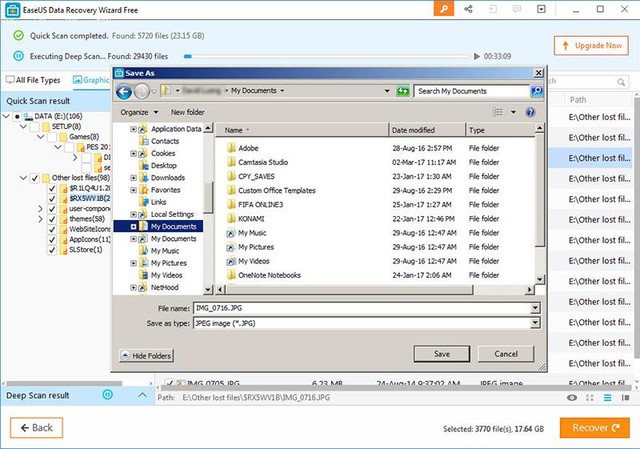
Task: Toggle checkbox for themes(58)
Action: 52,219
